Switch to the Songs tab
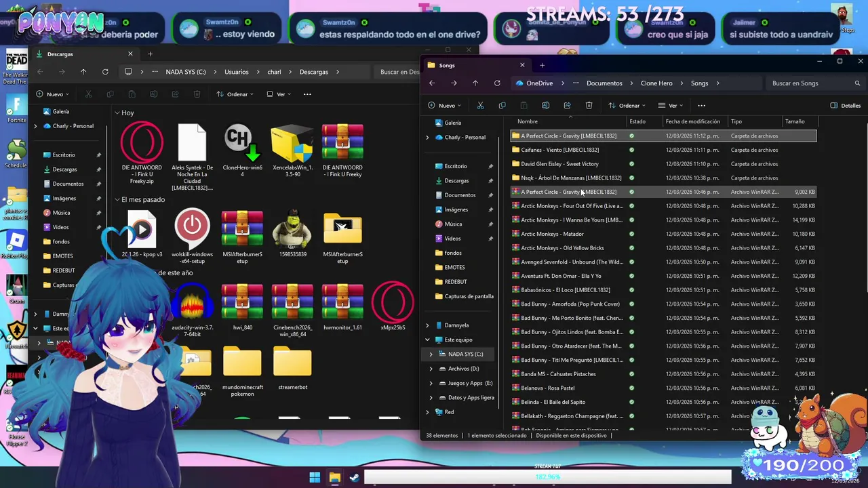868x488 pixels. coord(475,65)
